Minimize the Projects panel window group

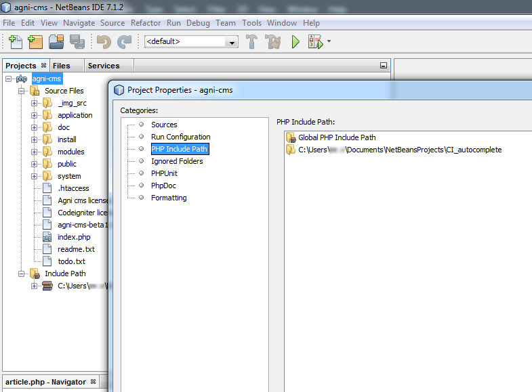(x=384, y=66)
